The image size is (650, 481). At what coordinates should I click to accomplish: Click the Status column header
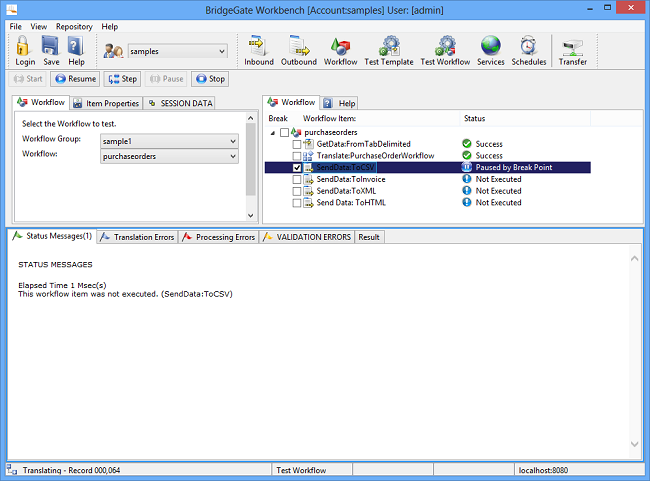(x=525, y=119)
